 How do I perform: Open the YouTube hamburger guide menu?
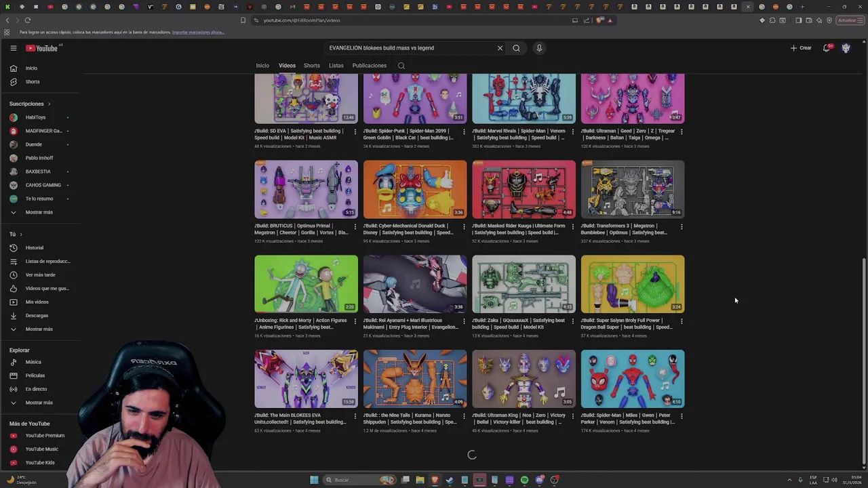pos(13,48)
